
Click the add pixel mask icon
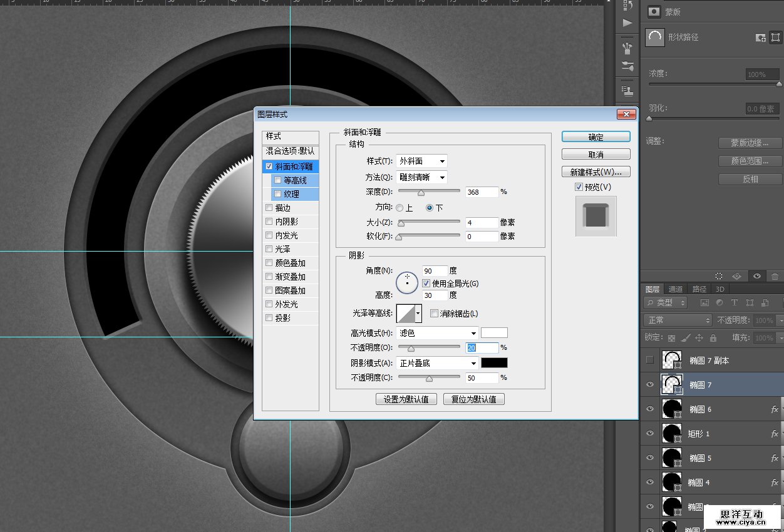[x=761, y=38]
